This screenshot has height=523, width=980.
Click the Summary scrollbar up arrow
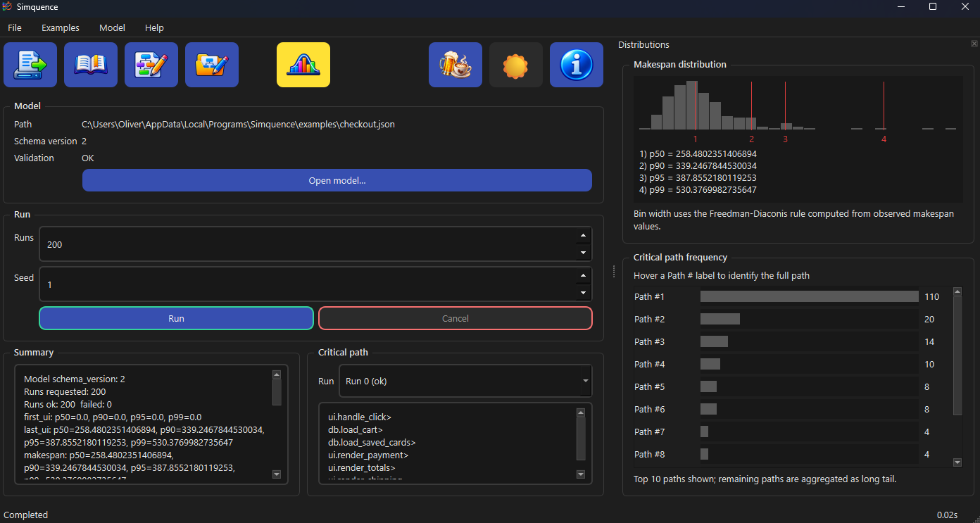(x=277, y=374)
